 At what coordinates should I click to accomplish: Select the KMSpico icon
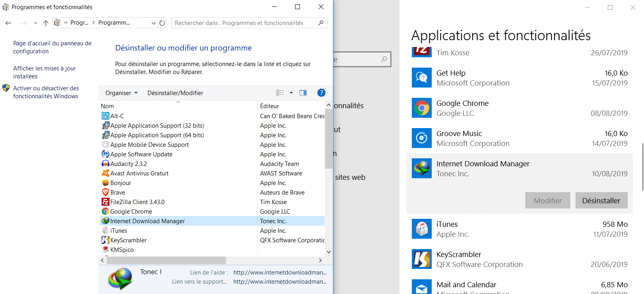(x=105, y=249)
